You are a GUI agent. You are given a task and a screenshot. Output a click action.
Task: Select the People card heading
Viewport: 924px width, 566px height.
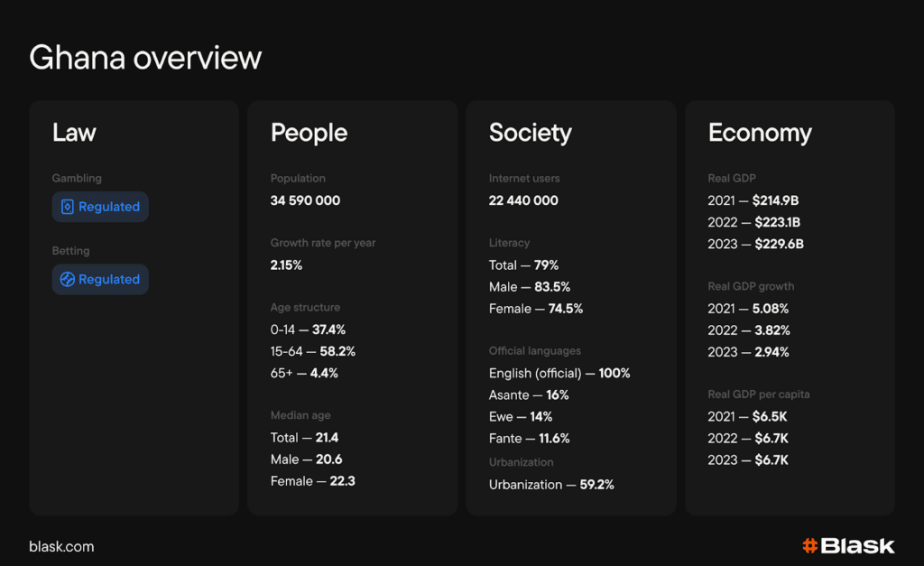309,133
